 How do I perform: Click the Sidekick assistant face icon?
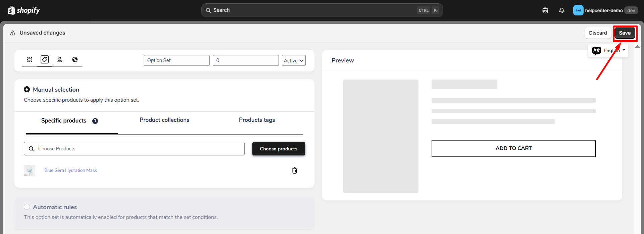coord(545,10)
